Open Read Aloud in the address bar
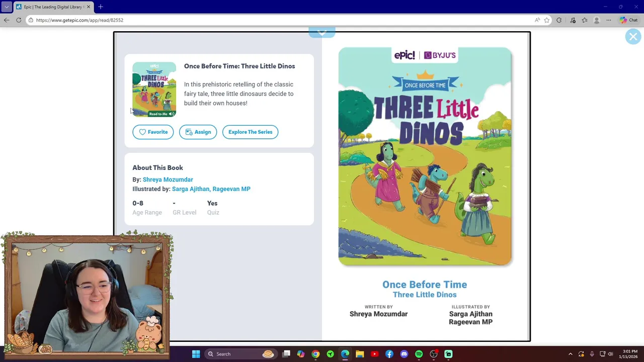Viewport: 644px width, 362px height. click(x=537, y=20)
